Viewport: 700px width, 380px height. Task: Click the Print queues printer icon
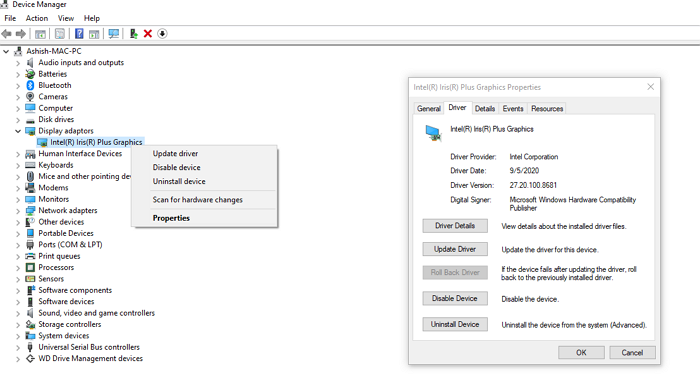30,256
